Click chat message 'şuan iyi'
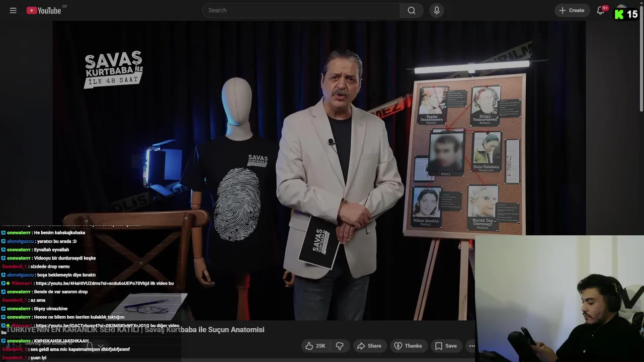The width and height of the screenshot is (644, 362). point(38,358)
